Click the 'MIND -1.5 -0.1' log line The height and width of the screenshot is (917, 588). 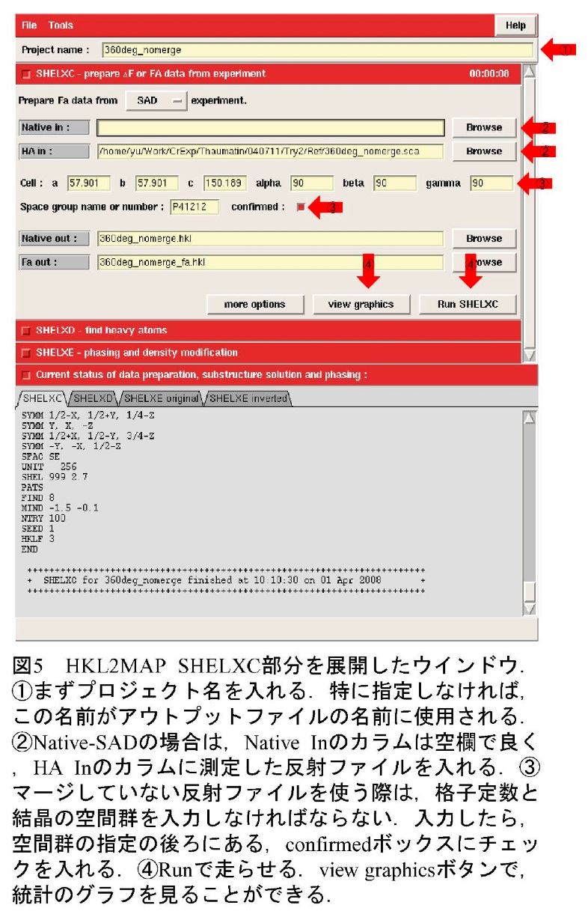pos(60,508)
